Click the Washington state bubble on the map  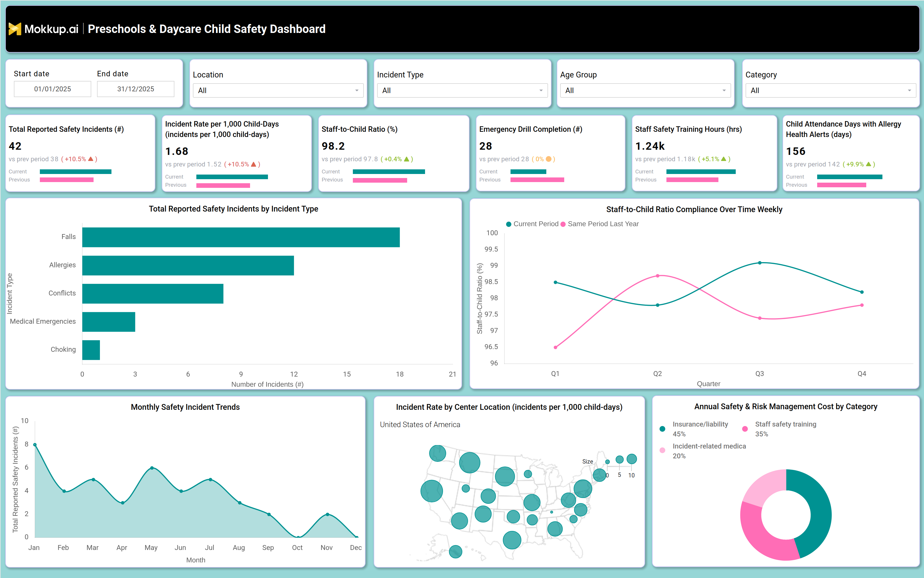tap(437, 453)
